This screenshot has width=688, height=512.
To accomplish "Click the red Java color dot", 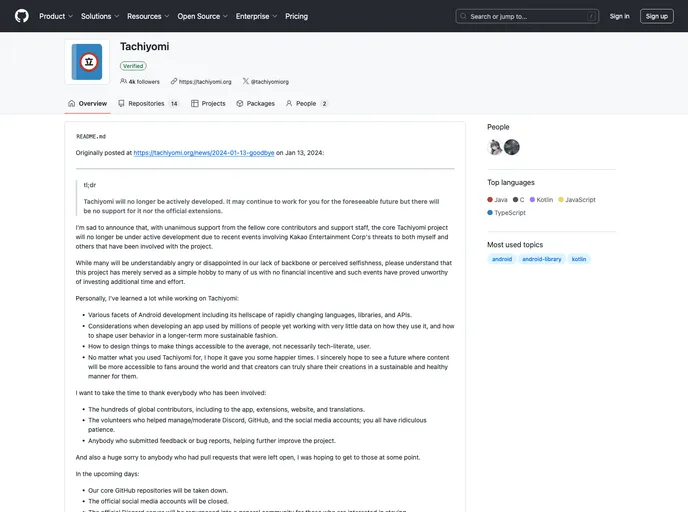I will pos(490,200).
